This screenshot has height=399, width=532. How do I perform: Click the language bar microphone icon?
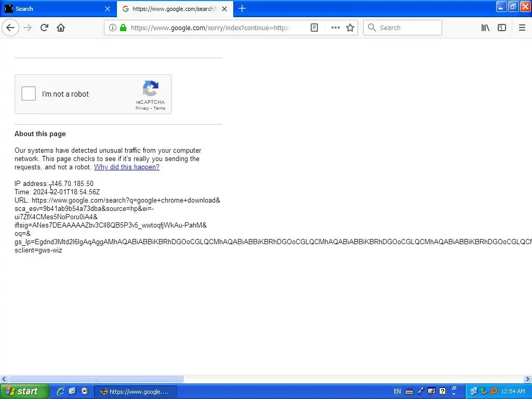pyautogui.click(x=421, y=391)
